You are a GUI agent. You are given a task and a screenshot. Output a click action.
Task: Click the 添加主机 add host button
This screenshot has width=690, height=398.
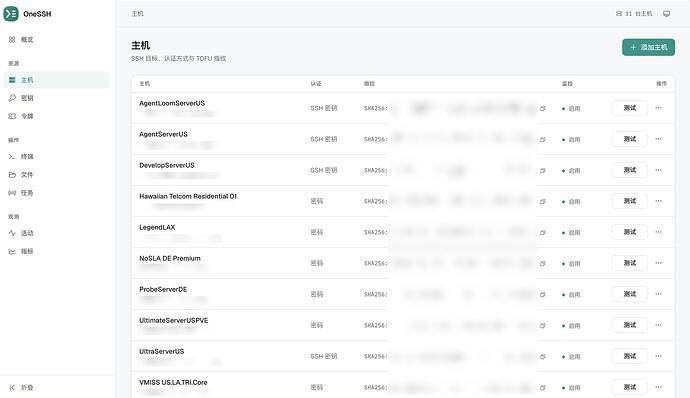[x=648, y=47]
